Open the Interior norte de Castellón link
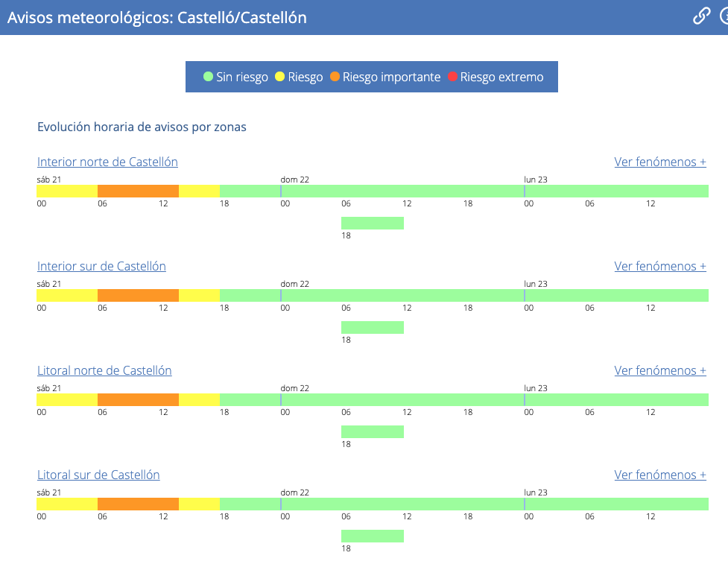 107,162
